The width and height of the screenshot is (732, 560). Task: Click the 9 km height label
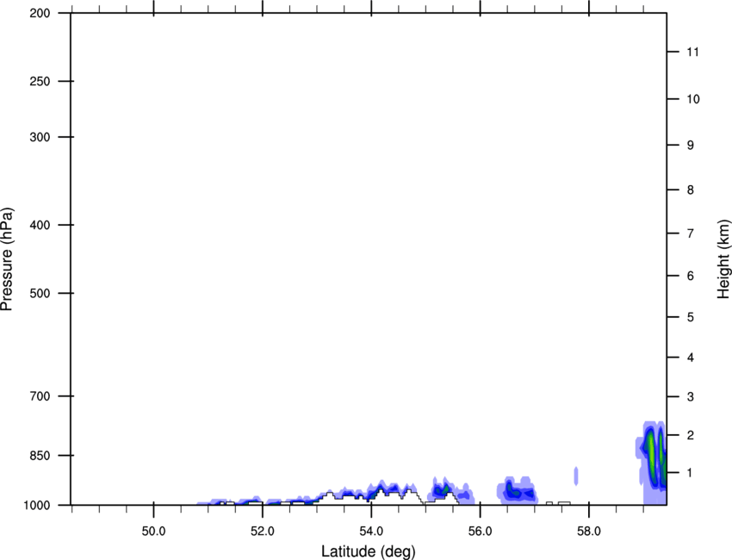point(691,146)
